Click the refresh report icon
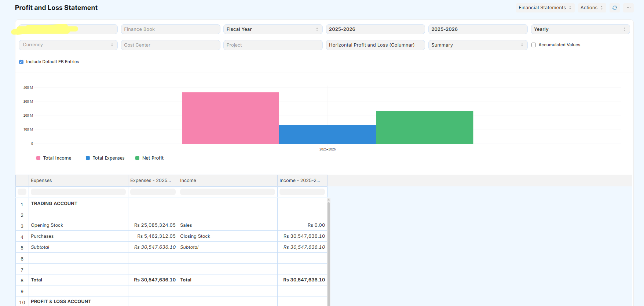The height and width of the screenshot is (306, 644). point(615,8)
